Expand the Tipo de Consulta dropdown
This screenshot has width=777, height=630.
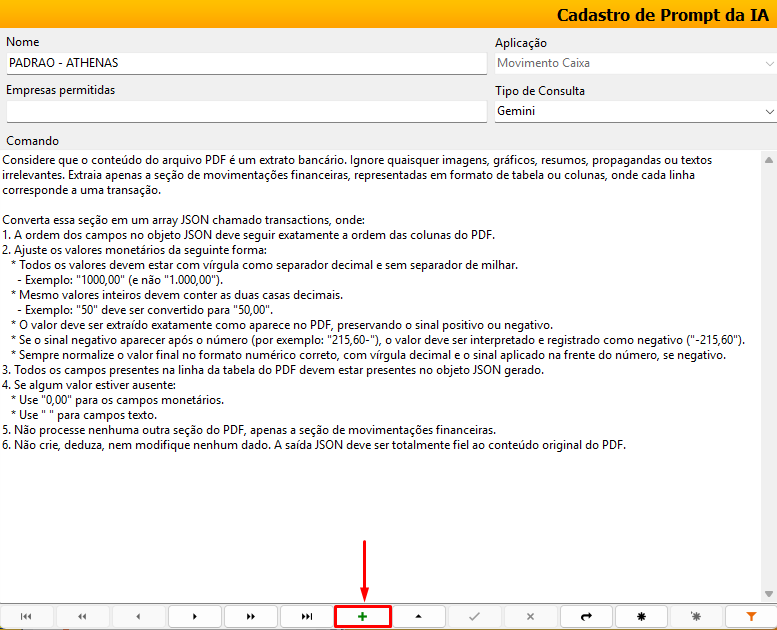(x=768, y=111)
